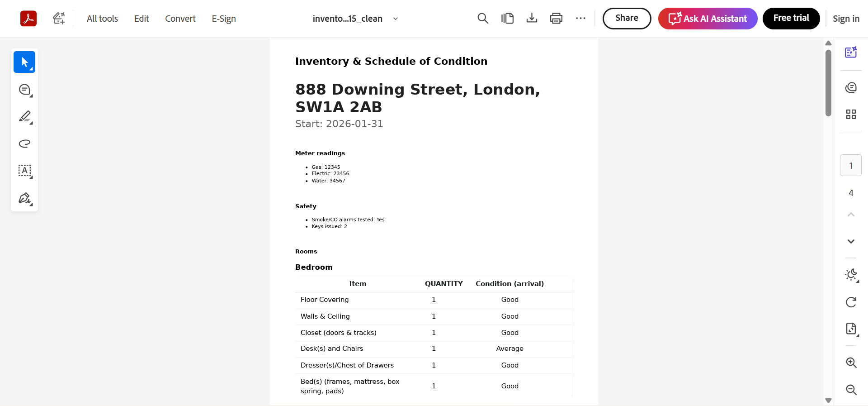Open the view pages side-by-side icon

507,19
